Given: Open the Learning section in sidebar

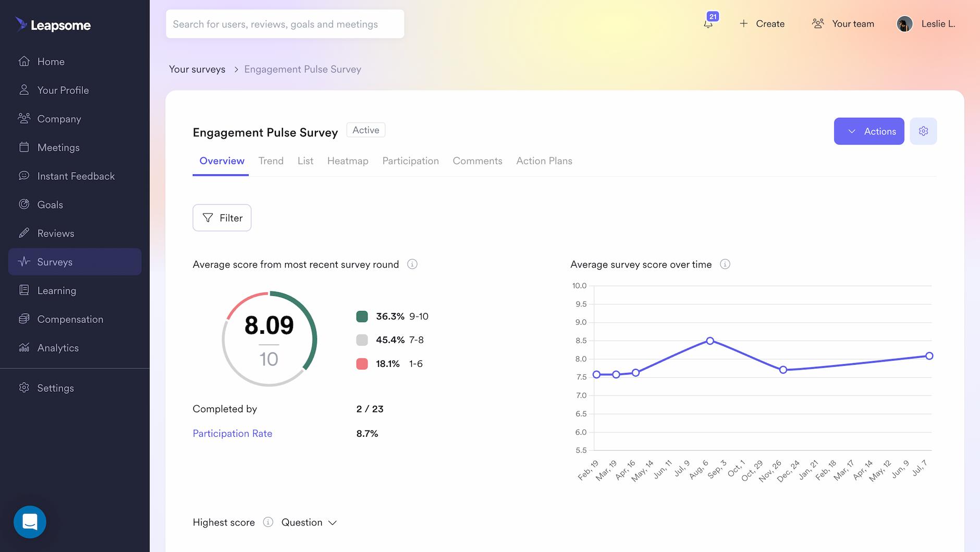Looking at the screenshot, I should [56, 290].
